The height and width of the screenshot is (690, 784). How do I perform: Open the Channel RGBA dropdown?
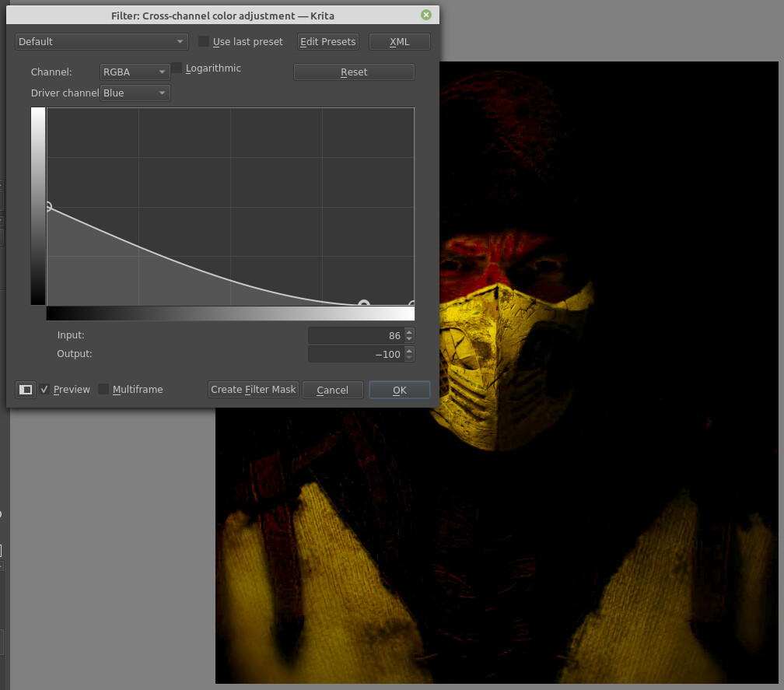click(135, 72)
